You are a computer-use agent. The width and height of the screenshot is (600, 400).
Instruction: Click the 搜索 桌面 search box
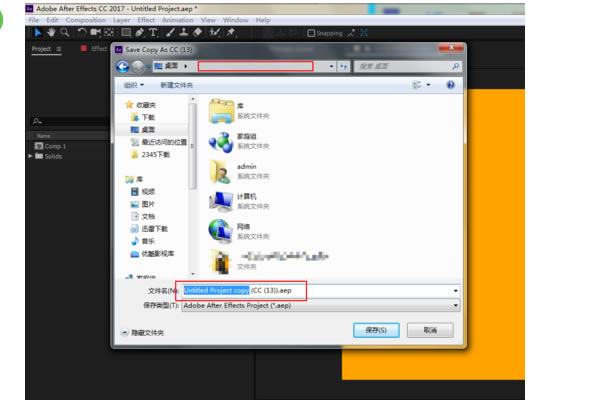(408, 67)
